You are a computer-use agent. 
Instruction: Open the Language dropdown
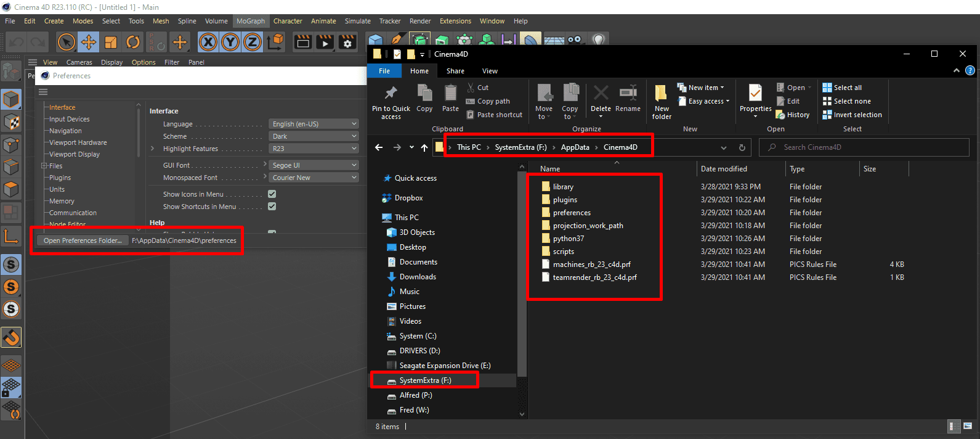point(314,124)
